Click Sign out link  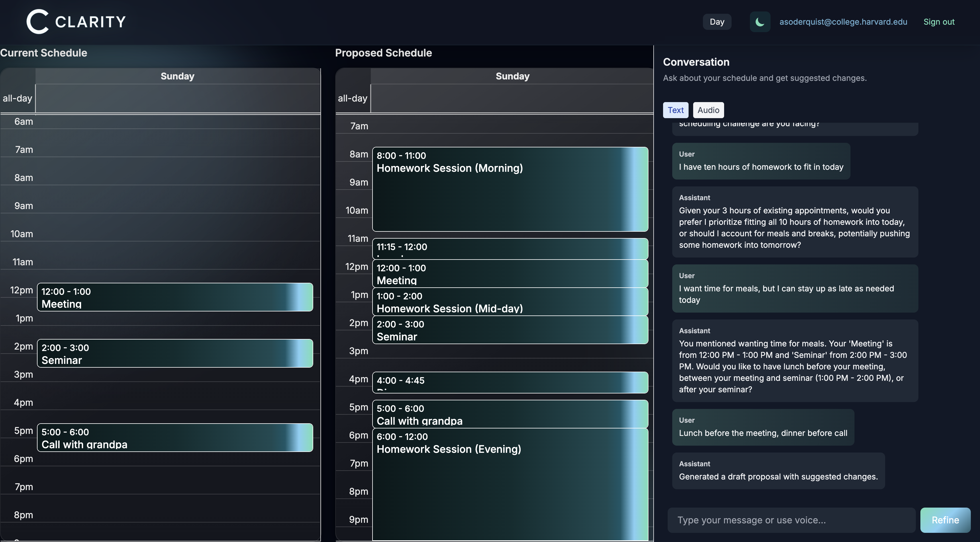(x=938, y=22)
